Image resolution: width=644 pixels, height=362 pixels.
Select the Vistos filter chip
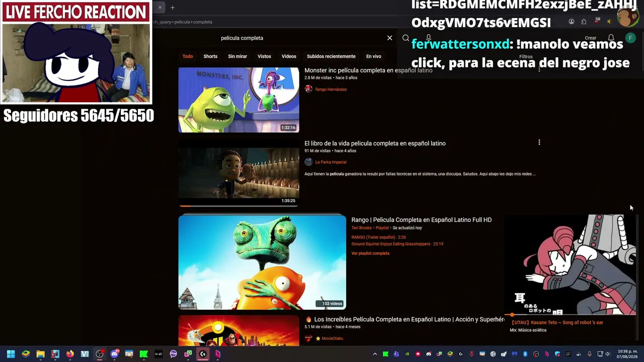pyautogui.click(x=264, y=56)
